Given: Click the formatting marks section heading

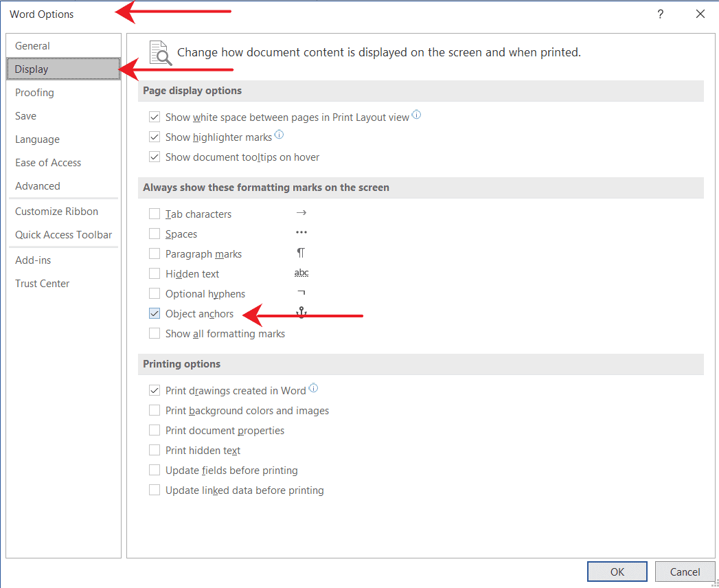Looking at the screenshot, I should [266, 188].
